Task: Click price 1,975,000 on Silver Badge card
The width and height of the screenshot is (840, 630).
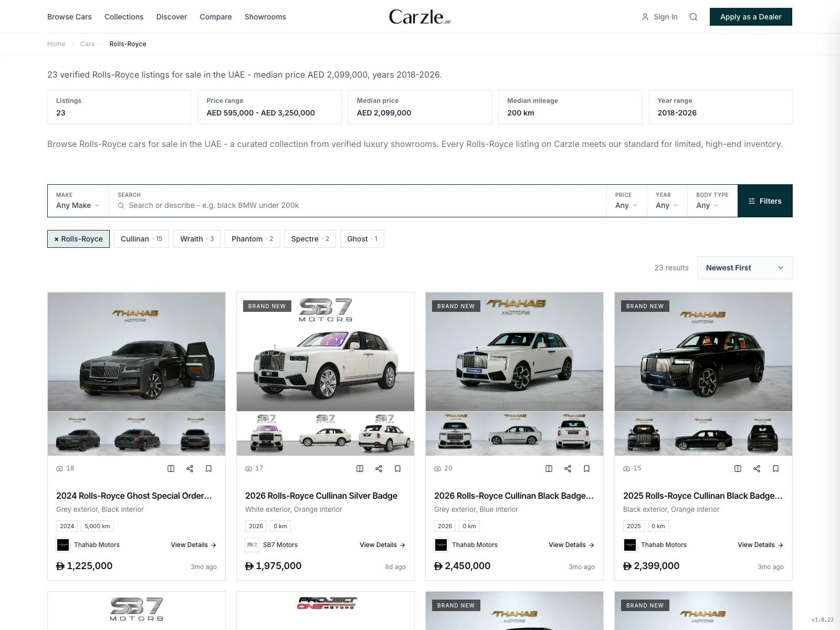Action: (x=274, y=566)
